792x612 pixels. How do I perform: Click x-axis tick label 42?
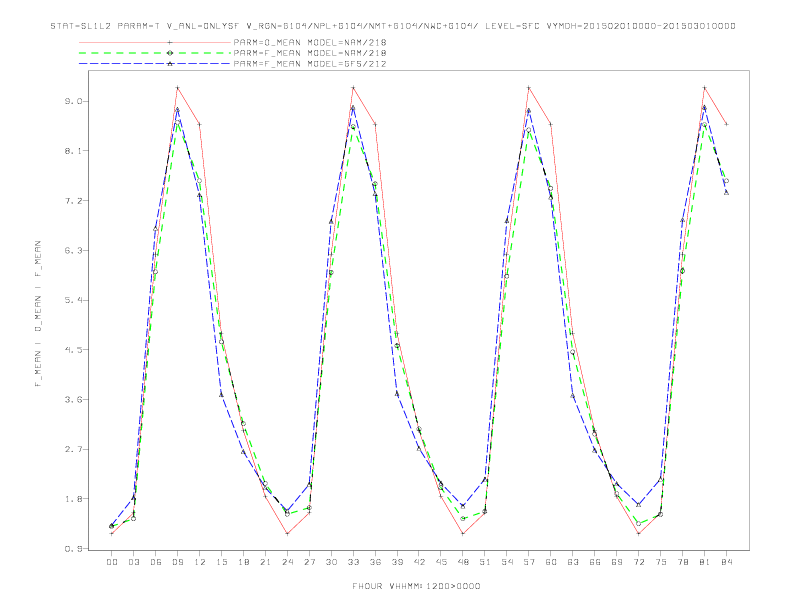pos(419,562)
